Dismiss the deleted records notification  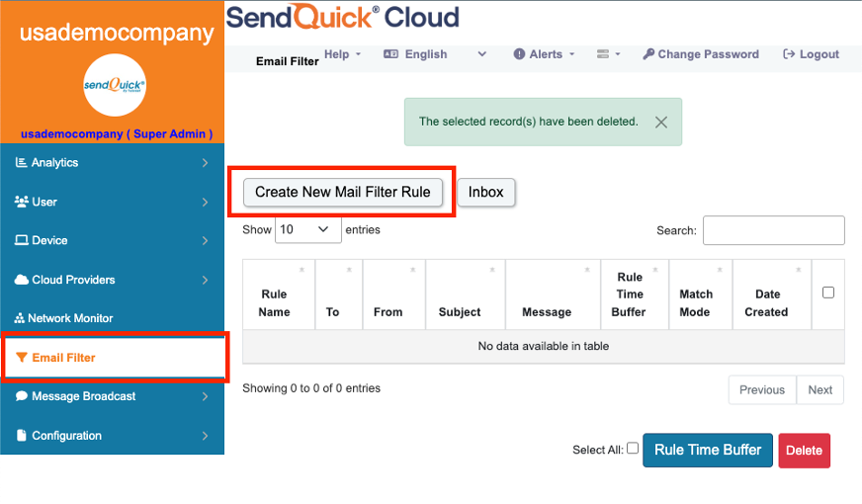(661, 122)
